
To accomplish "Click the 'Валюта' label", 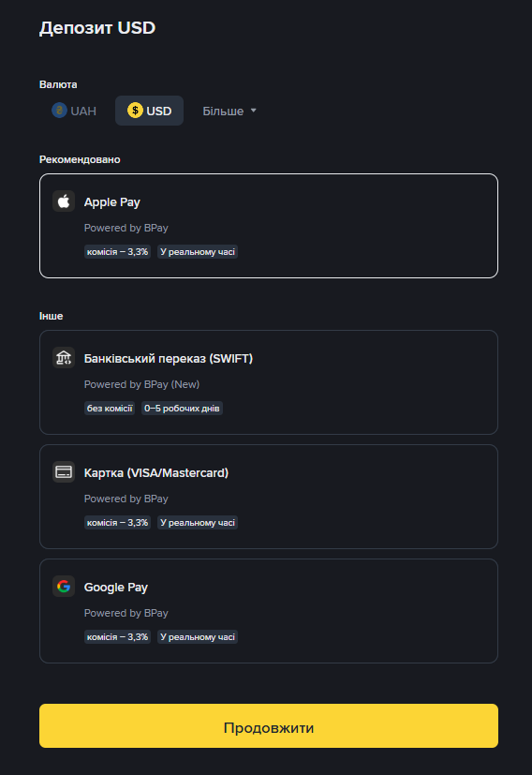I will point(58,84).
